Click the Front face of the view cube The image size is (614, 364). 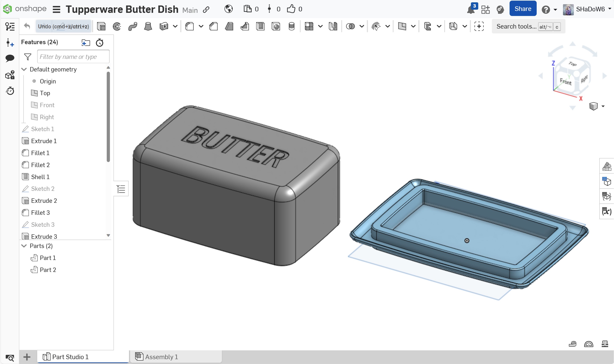point(566,82)
